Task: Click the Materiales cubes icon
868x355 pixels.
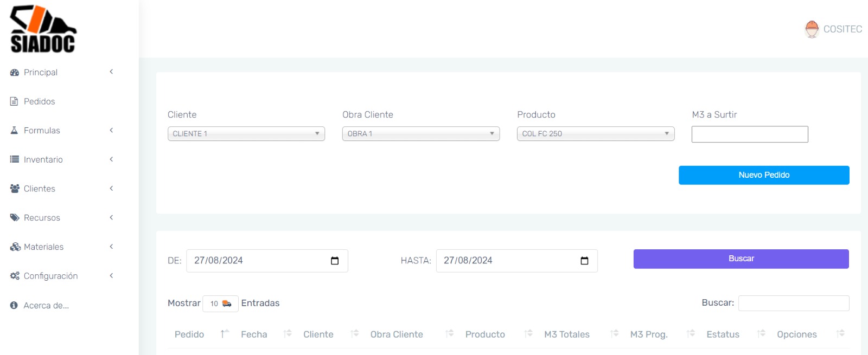Action: coord(15,247)
